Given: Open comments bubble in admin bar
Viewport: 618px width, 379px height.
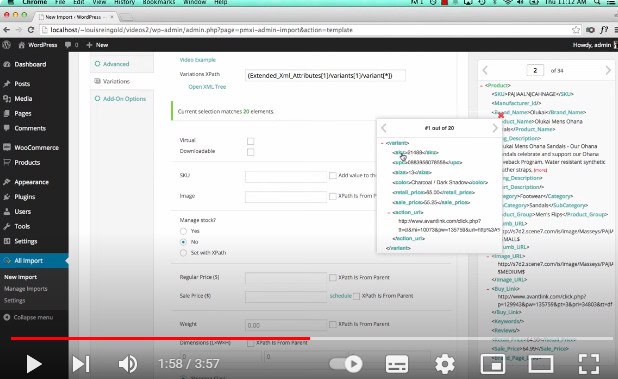Looking at the screenshot, I should tap(71, 45).
